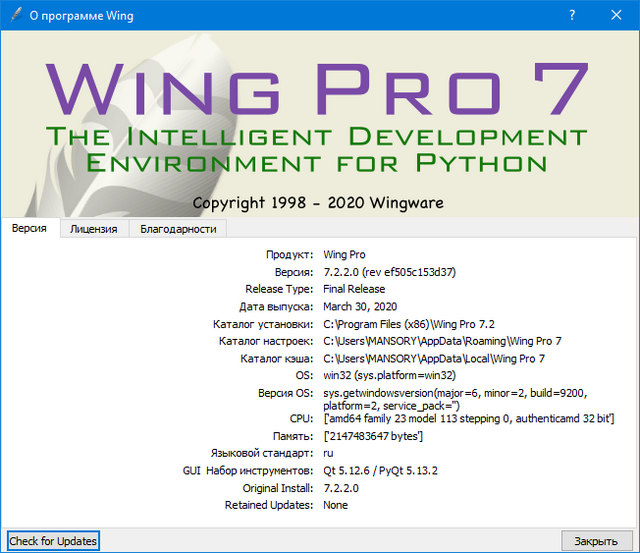Screen dimensions: 640x553
Task: Open the Лицензия tab
Action: [x=94, y=229]
